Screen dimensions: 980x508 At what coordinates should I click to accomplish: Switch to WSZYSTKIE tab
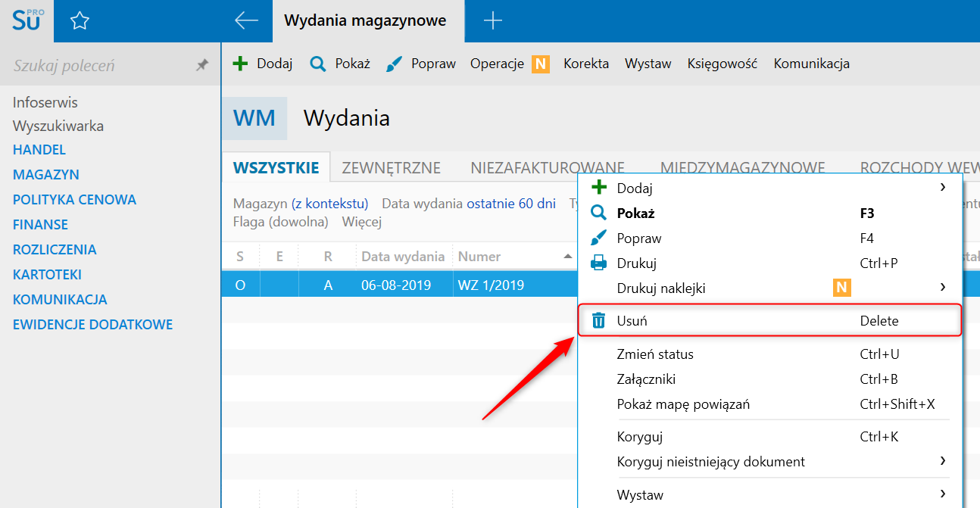point(276,167)
